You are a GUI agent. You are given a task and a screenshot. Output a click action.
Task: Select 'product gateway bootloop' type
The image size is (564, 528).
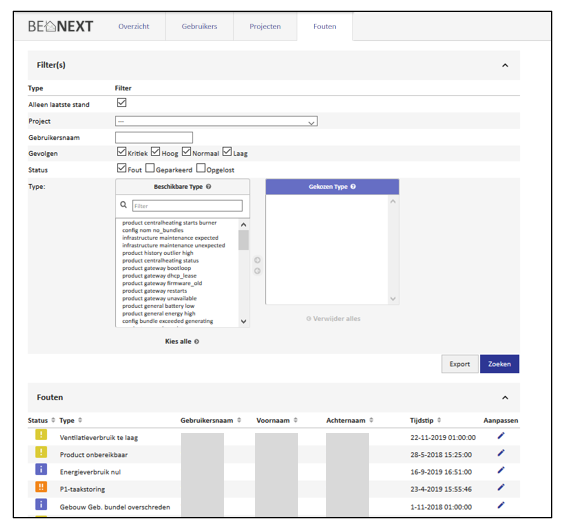156,268
